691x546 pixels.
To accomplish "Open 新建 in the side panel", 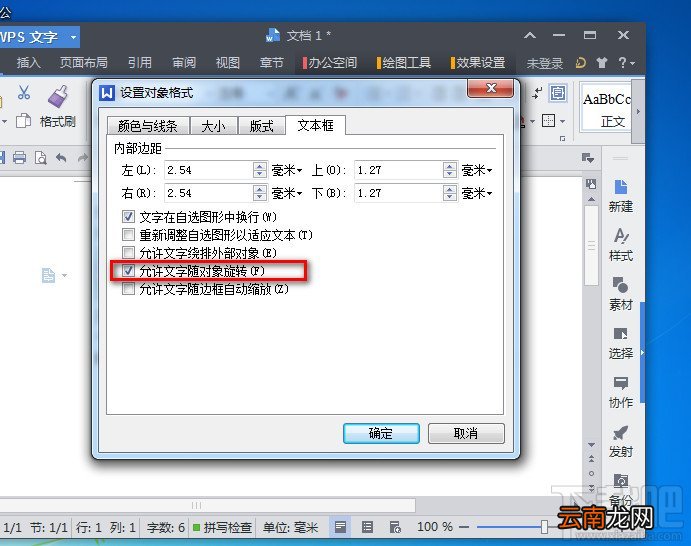I will point(620,196).
